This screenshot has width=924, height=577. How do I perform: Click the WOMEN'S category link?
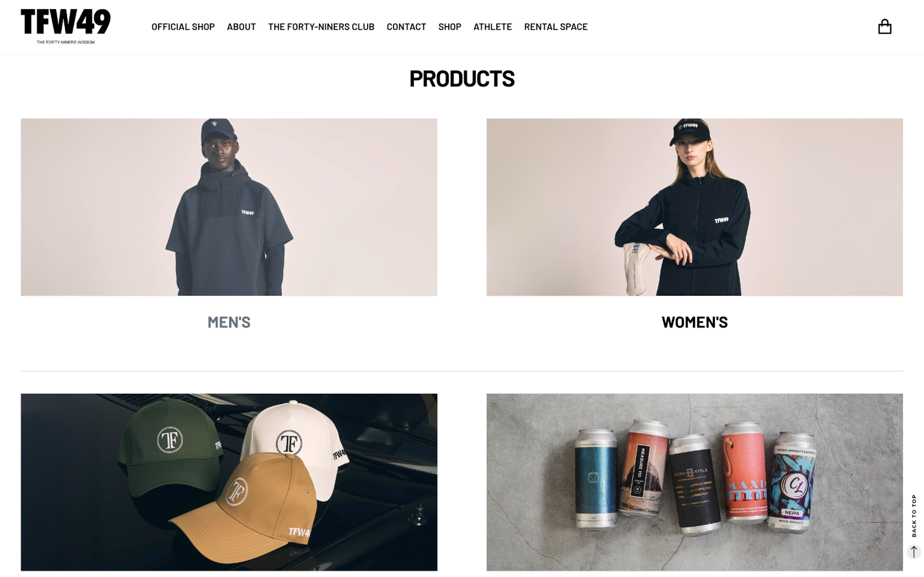click(694, 322)
